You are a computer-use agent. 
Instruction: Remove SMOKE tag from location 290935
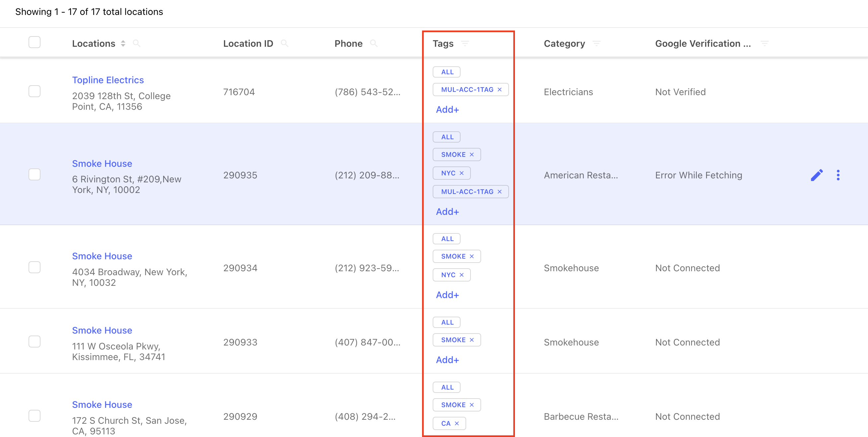point(472,155)
